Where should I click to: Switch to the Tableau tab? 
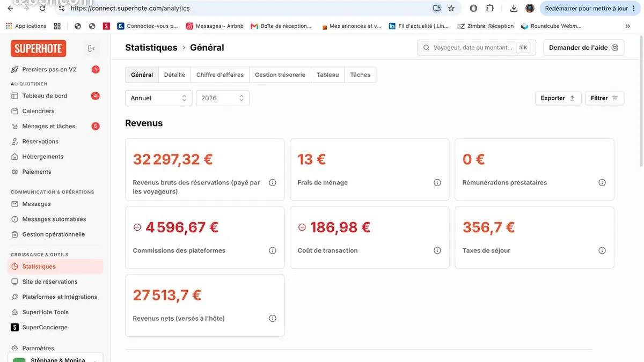coord(328,75)
